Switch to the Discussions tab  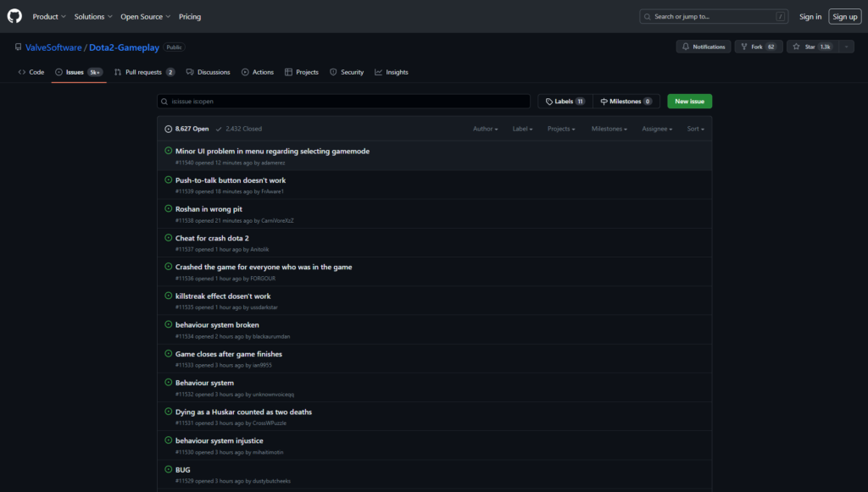click(209, 72)
